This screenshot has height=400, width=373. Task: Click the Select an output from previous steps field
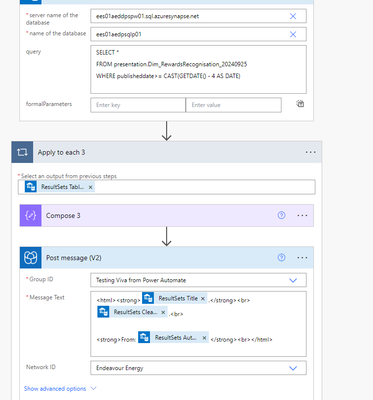pyautogui.click(x=167, y=187)
